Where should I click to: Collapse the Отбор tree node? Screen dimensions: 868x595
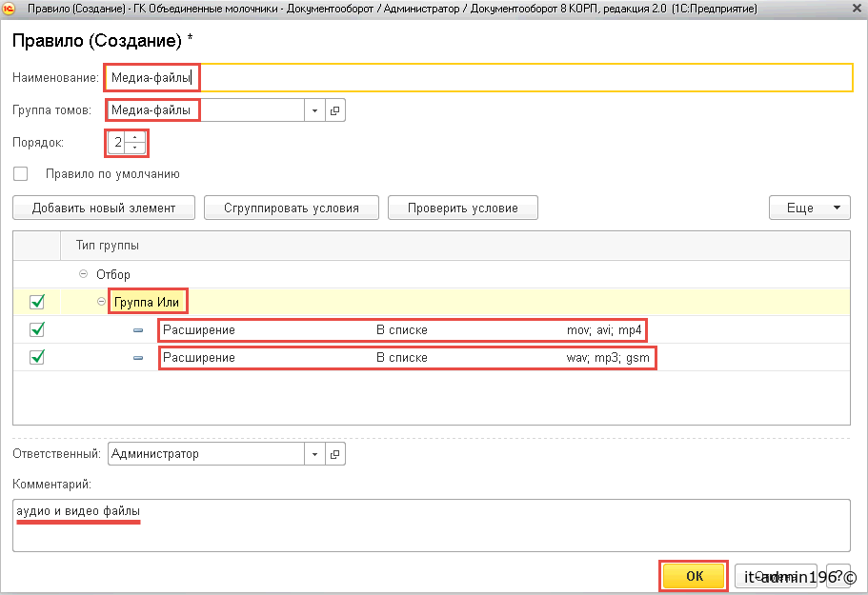[82, 274]
